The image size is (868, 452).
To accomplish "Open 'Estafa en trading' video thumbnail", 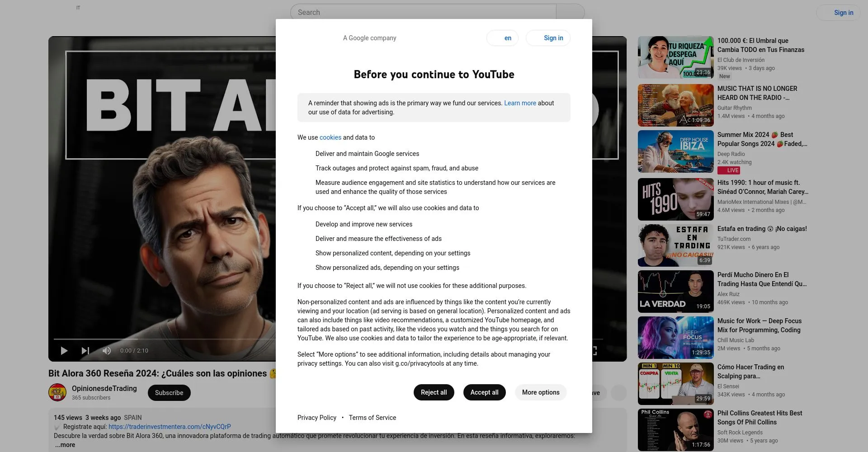I will (x=676, y=245).
